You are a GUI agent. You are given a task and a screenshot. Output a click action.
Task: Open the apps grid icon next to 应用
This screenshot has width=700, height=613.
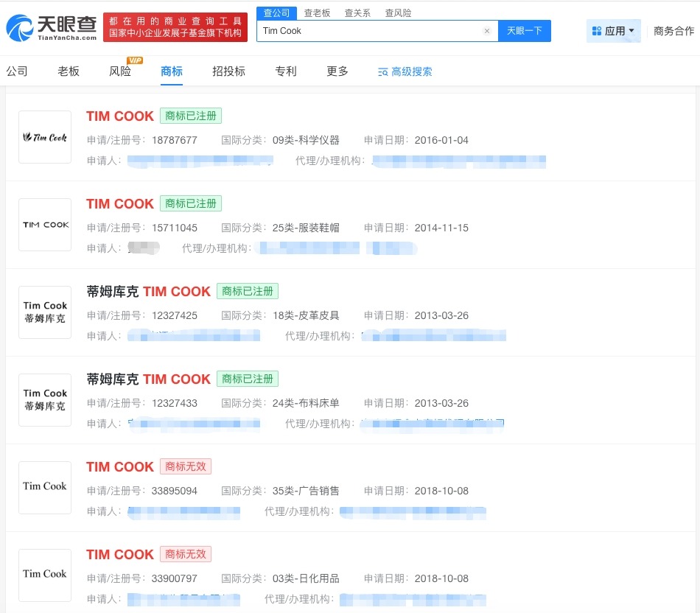click(596, 31)
